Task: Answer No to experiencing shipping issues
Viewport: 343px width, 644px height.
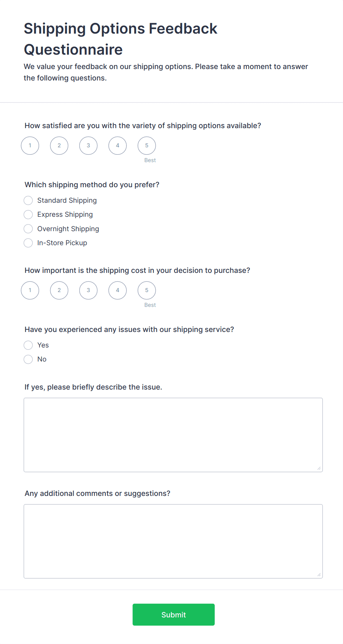Action: click(28, 359)
